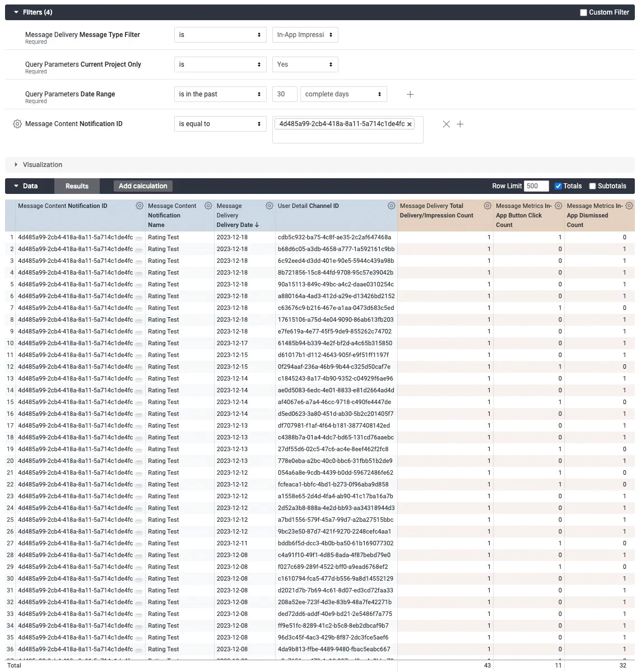The image size is (641, 672).
Task: Open gear on Message Delivery Total column
Action: pyautogui.click(x=487, y=206)
